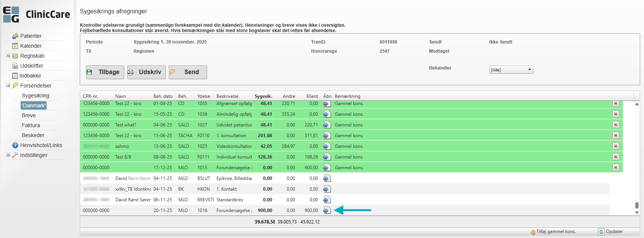The image size is (644, 238).
Task: Delete the F0110 1. konsultation row
Action: [x=615, y=136]
